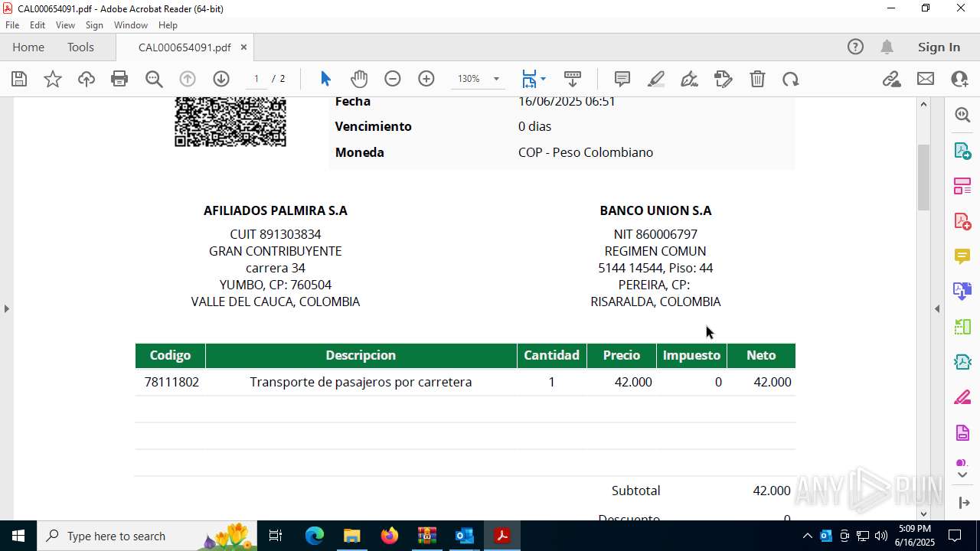The width and height of the screenshot is (980, 551).
Task: Bookmark the file with the star icon
Action: coord(53,79)
